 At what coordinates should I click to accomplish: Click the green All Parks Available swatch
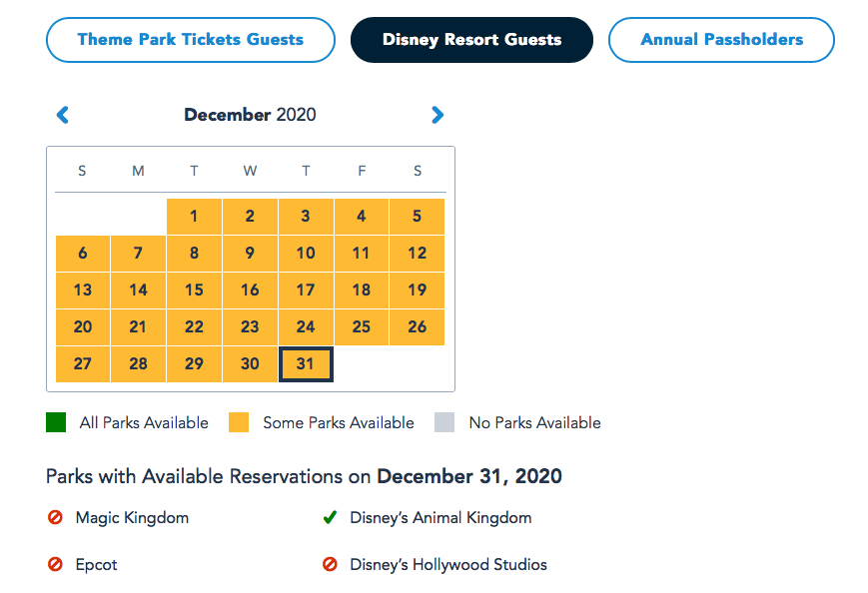click(x=56, y=422)
